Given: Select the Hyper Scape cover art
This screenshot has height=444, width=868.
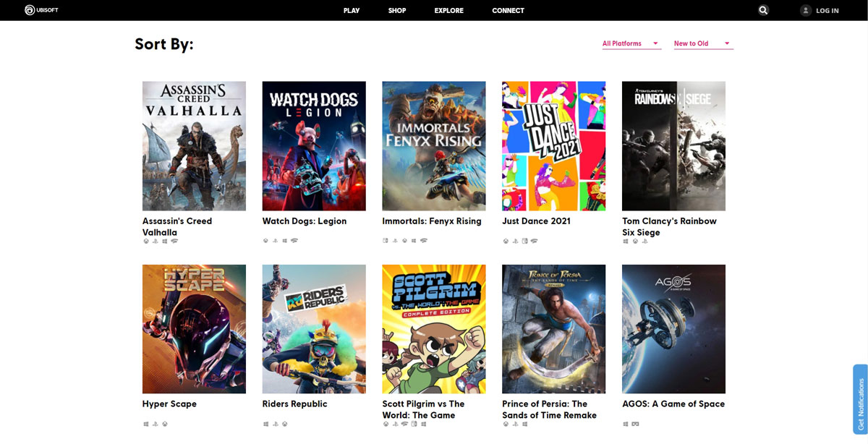Looking at the screenshot, I should (194, 329).
